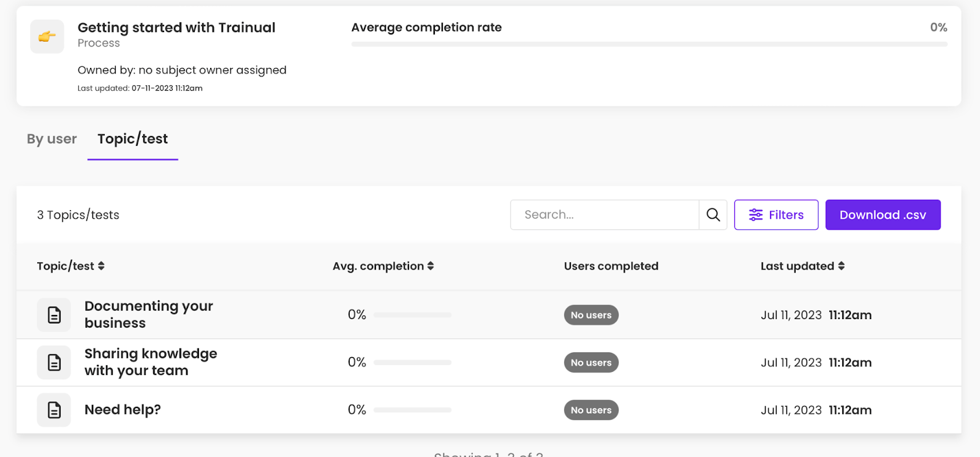Image resolution: width=980 pixels, height=457 pixels.
Task: Click Documenting your business completion bar
Action: (412, 315)
